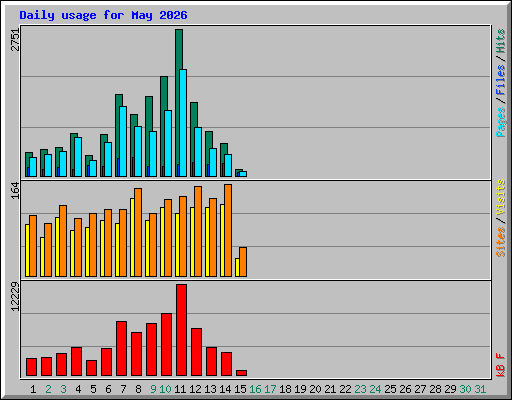512x400 pixels.
Task: Click the 164 visits axis value
Action: pyautogui.click(x=15, y=191)
